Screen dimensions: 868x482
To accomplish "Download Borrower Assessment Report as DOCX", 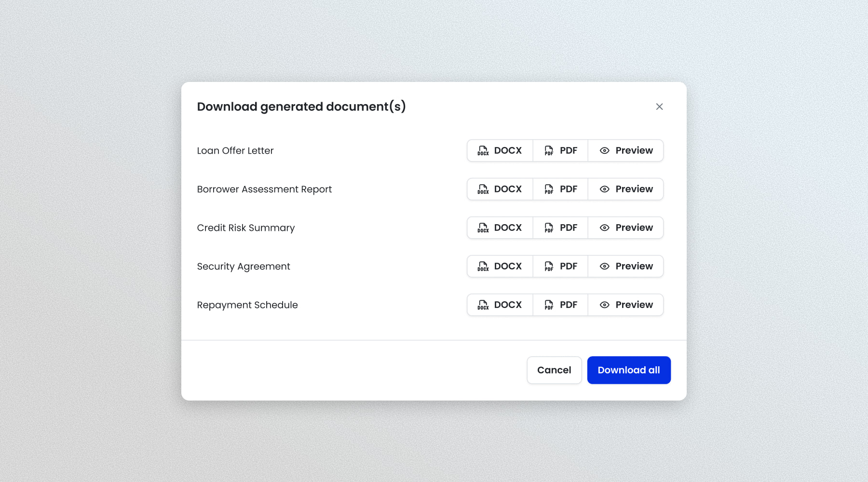I will [x=500, y=189].
